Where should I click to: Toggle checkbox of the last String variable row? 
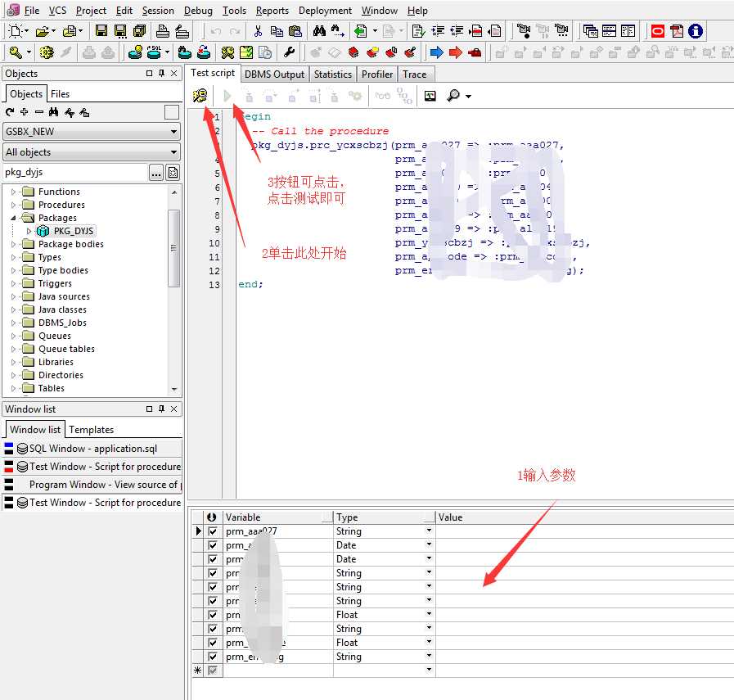pos(214,657)
